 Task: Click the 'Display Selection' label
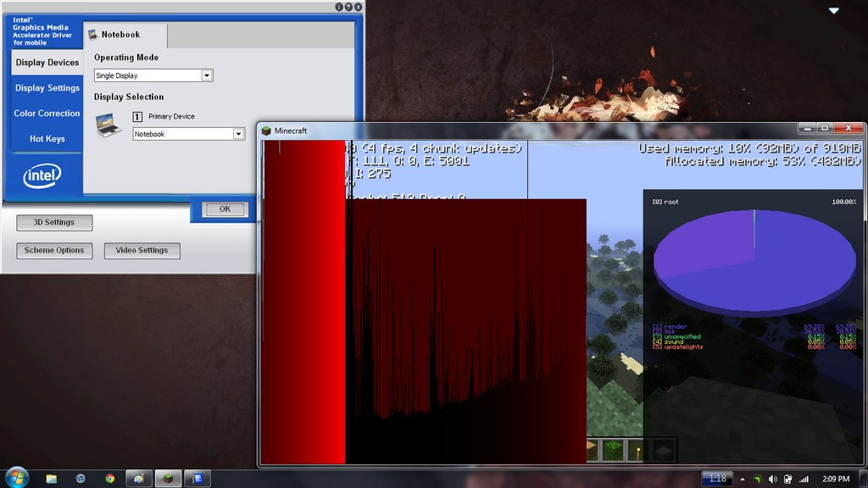tap(129, 97)
